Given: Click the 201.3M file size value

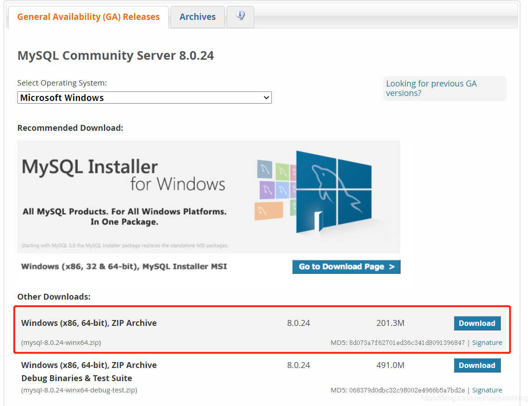Looking at the screenshot, I should (390, 323).
